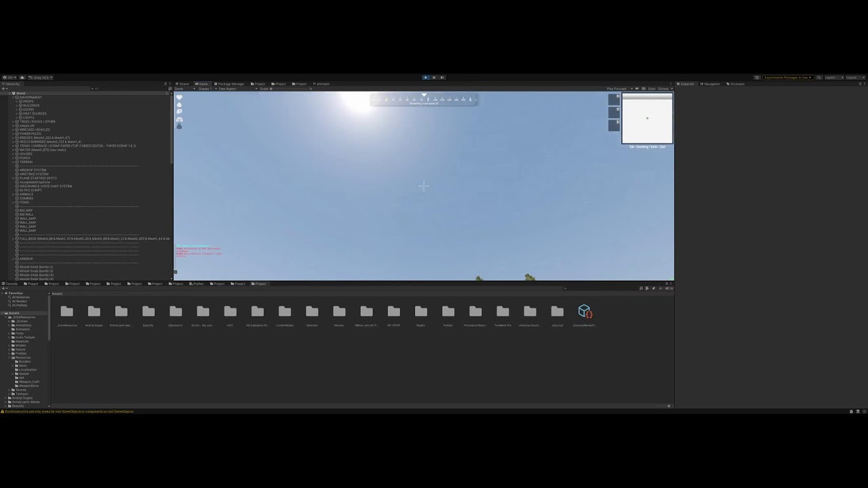Collapse the World scene row
This screenshot has width=868, height=488.
click(x=9, y=94)
